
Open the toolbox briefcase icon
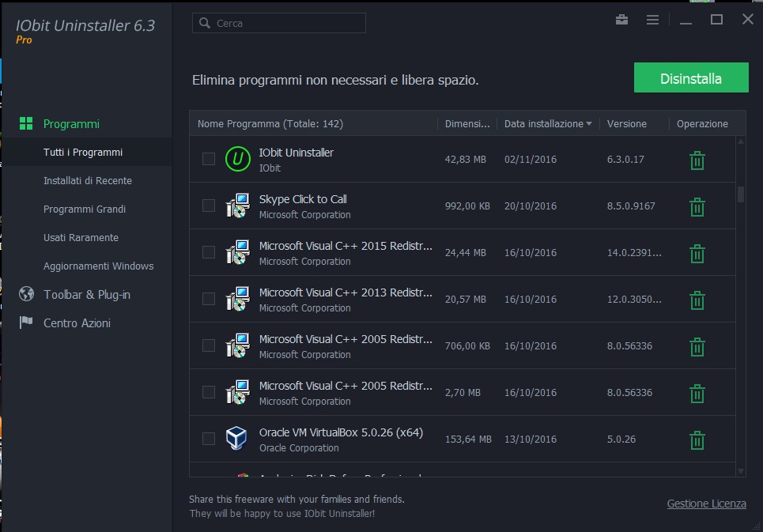[x=621, y=20]
